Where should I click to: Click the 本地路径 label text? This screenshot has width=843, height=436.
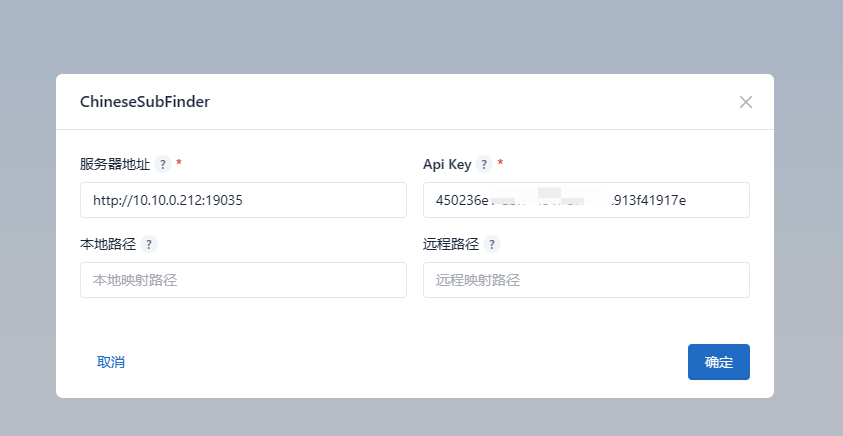108,244
